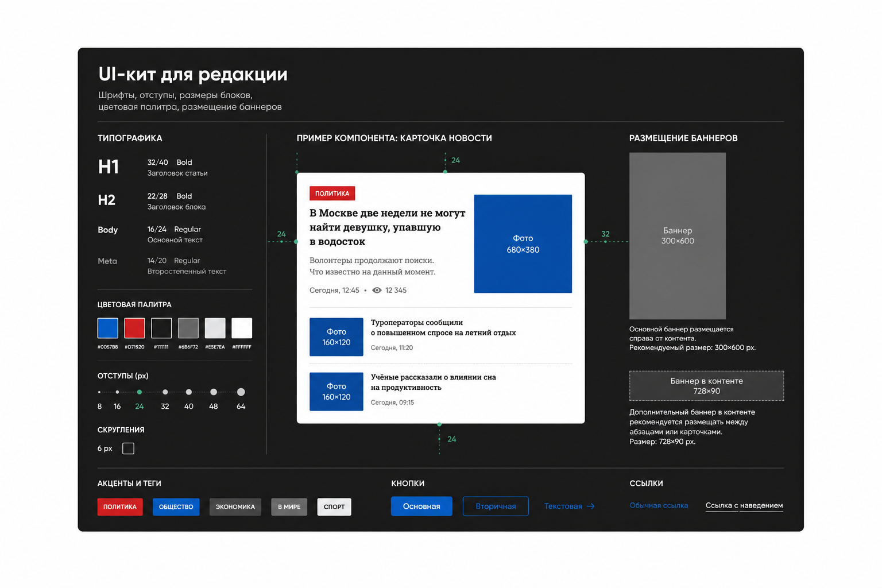
Task: Select the 24 spacing point on scale
Action: tap(140, 392)
